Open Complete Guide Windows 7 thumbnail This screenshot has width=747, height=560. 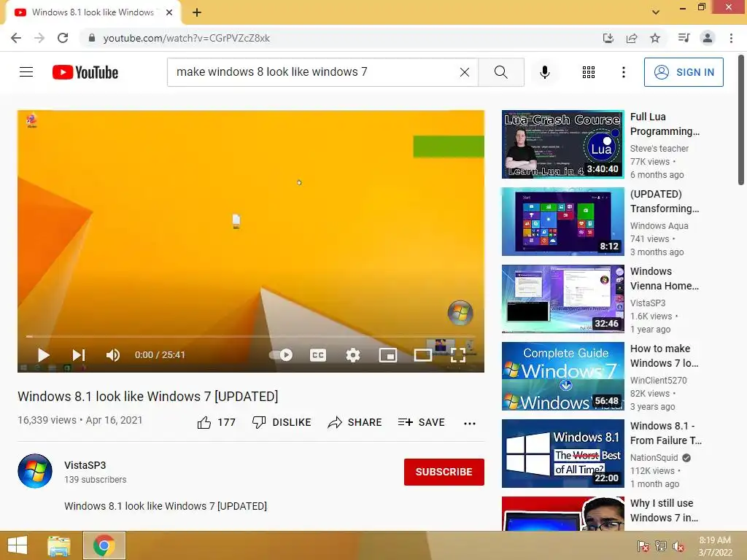562,376
